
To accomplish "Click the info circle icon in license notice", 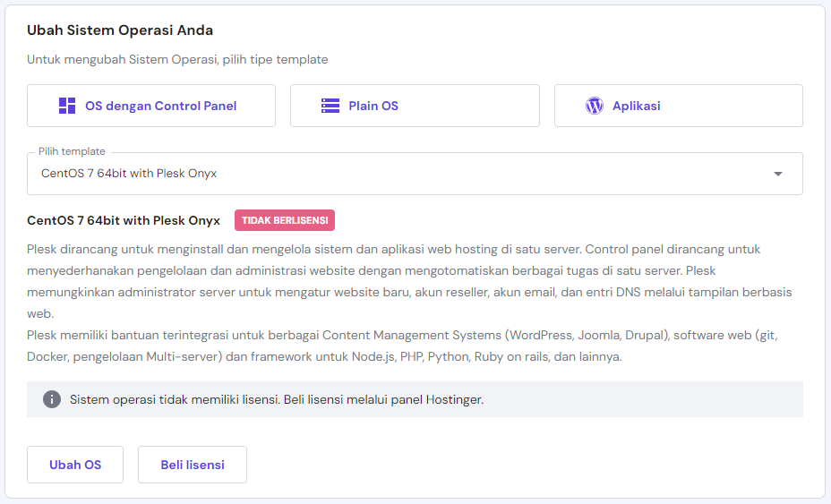I will tap(52, 399).
